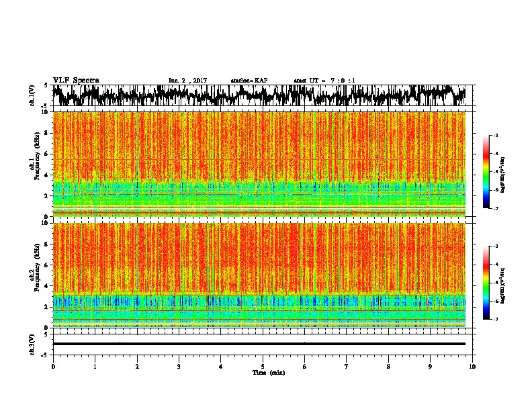The height and width of the screenshot is (411, 532).
Task: Click the "station=KAP" header label
Action: point(249,81)
